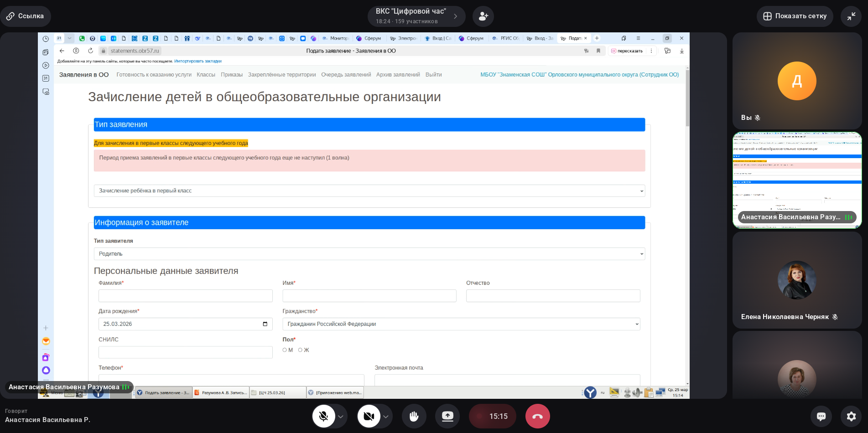Open conference settings gear
Image resolution: width=868 pixels, height=433 pixels.
(x=851, y=416)
